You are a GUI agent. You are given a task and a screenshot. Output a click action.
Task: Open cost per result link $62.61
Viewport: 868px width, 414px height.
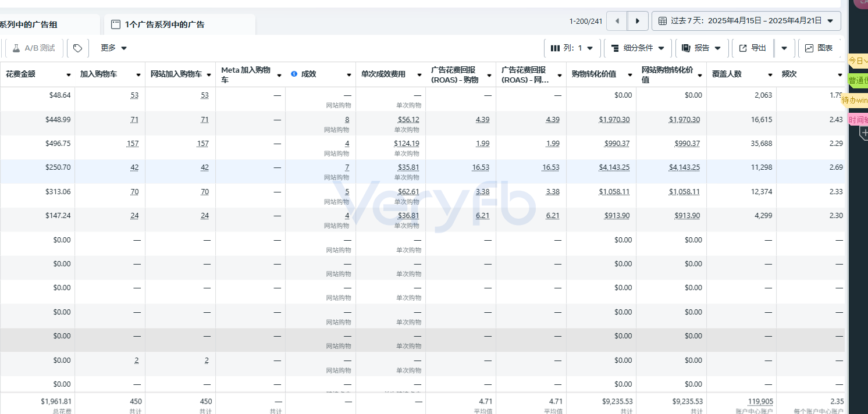408,192
